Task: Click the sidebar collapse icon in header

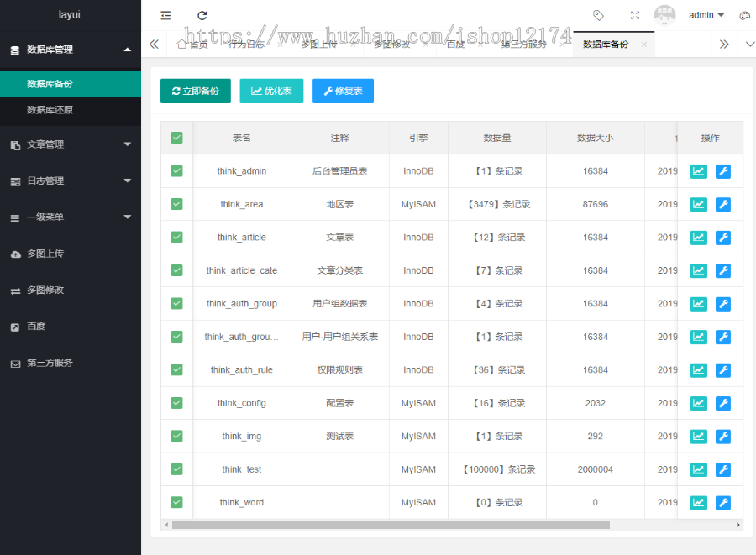Action: [165, 15]
